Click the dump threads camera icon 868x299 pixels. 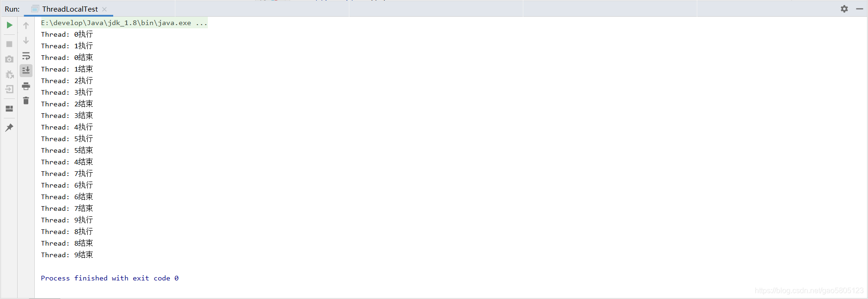pyautogui.click(x=9, y=59)
